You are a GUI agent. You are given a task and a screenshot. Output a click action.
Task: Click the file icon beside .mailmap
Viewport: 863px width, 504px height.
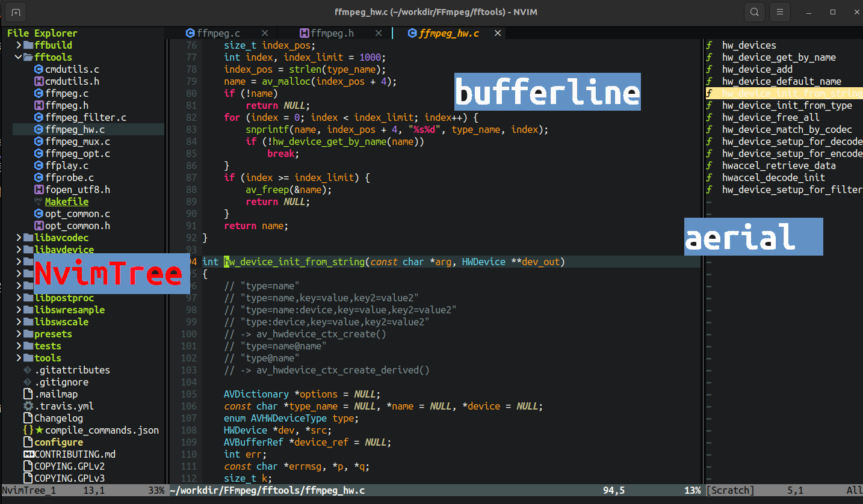pos(28,394)
